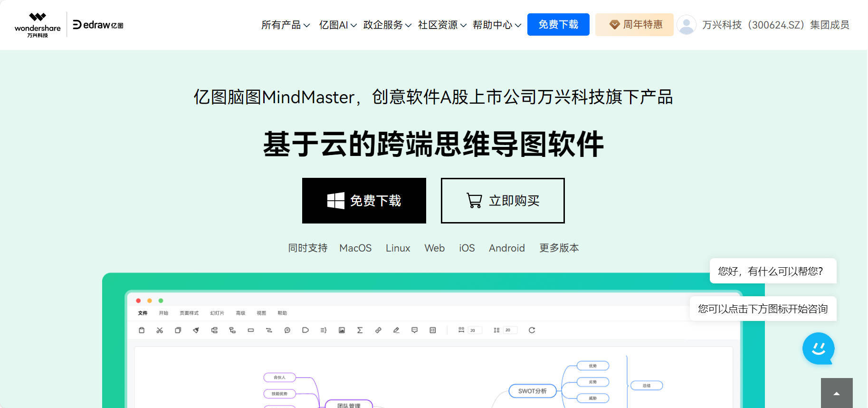Expand the 社区资源 dropdown menu

442,25
